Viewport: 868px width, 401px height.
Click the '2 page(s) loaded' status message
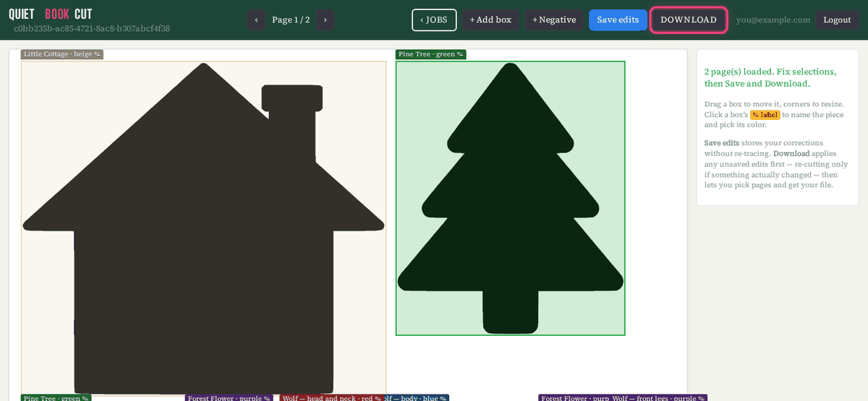[770, 77]
